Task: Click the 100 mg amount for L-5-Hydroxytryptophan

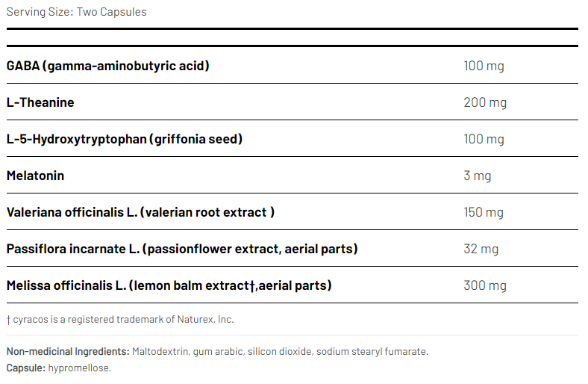Action: [x=484, y=139]
